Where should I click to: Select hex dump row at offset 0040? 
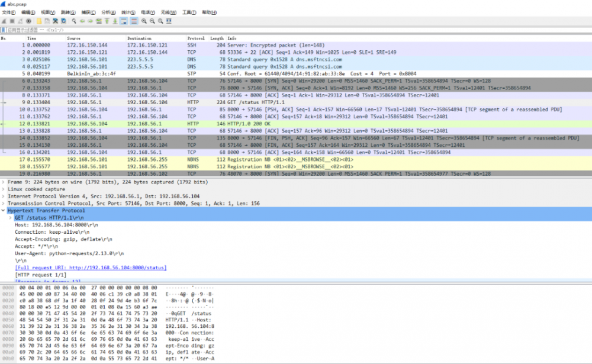coord(108,314)
